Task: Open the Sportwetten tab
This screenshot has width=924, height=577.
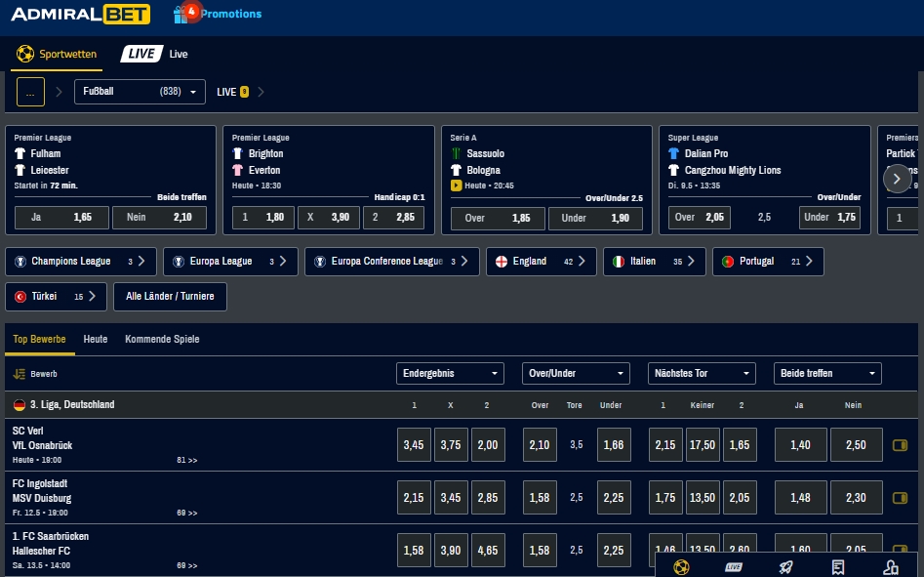Action: pyautogui.click(x=57, y=55)
